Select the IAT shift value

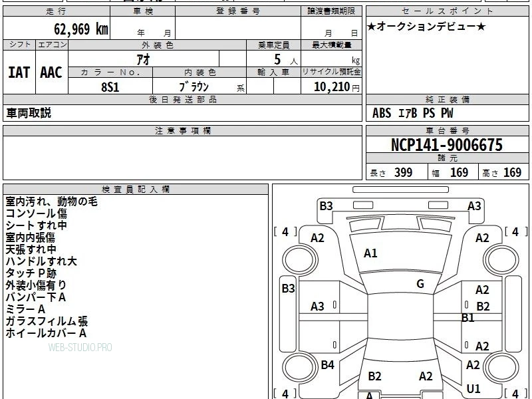point(19,72)
